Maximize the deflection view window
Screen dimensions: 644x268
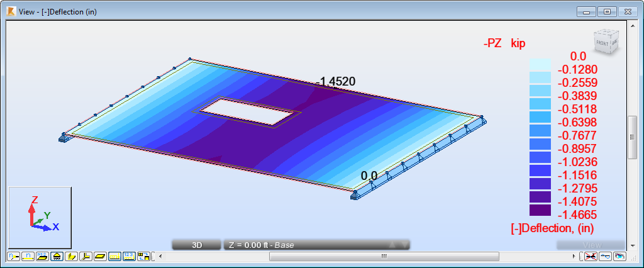click(607, 12)
